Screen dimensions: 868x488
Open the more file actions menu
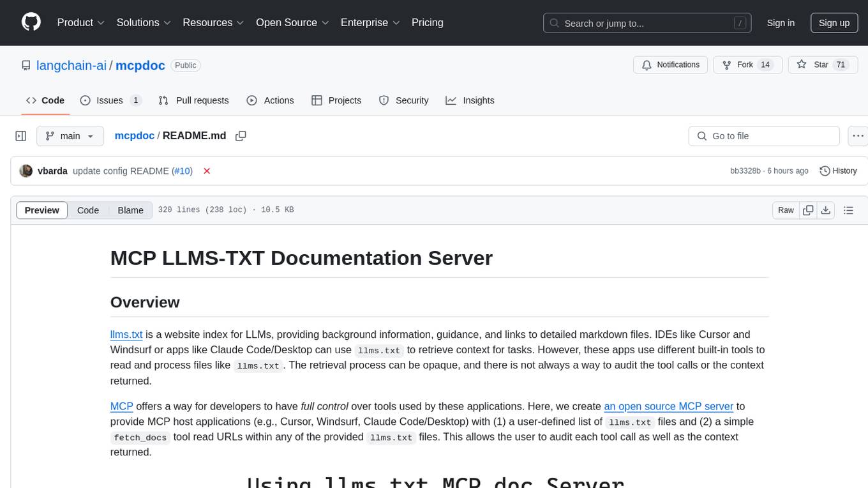click(858, 136)
